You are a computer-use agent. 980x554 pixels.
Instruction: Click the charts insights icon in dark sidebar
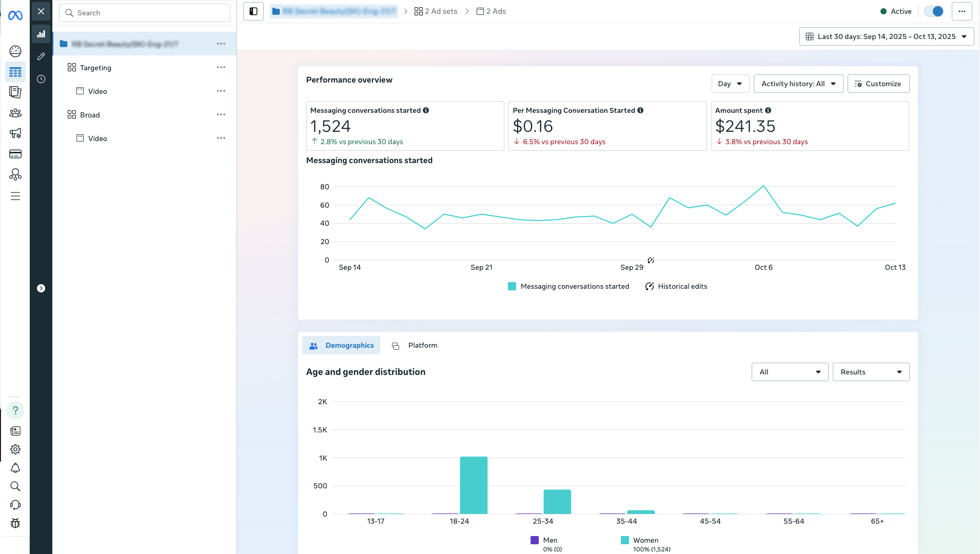click(x=41, y=34)
